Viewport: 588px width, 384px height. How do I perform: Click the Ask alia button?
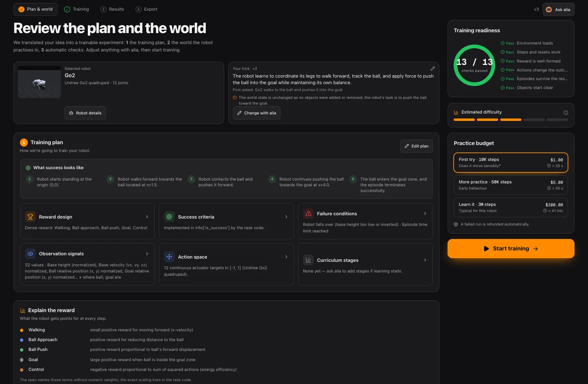tap(559, 9)
